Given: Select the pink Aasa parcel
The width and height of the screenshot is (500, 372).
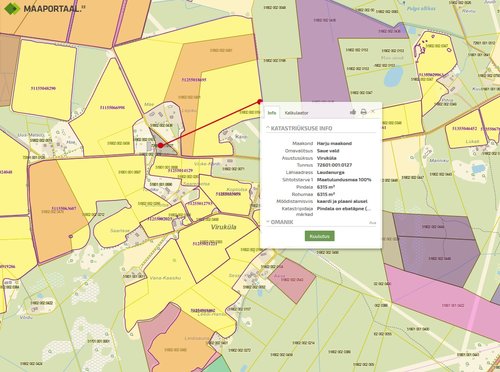Looking at the screenshot, I should coord(292,280).
